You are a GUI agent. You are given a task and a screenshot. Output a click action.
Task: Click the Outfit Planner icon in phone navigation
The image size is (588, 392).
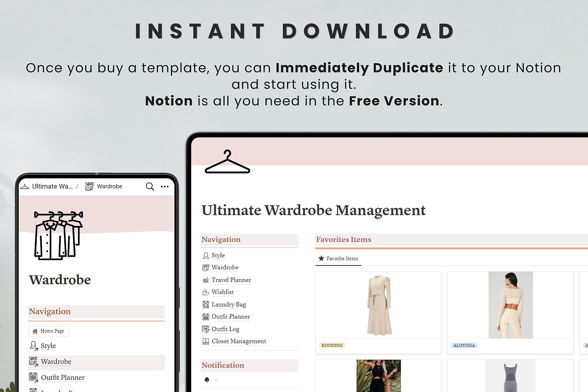pos(33,377)
